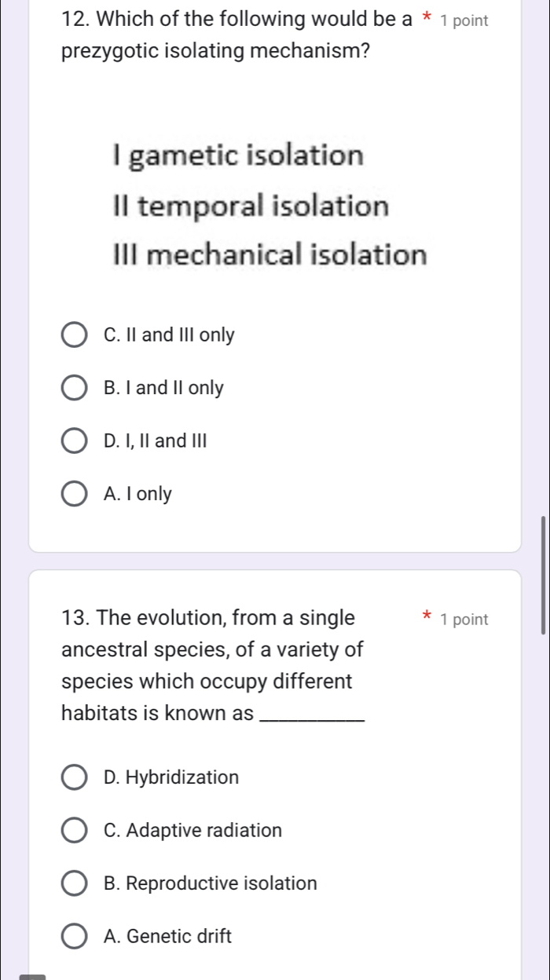550x980 pixels.
Task: Click the "III mechanical isolation" line
Action: pyautogui.click(x=269, y=254)
